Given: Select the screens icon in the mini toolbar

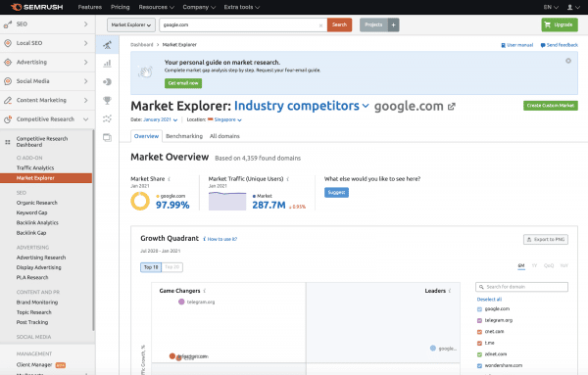Looking at the screenshot, I should tap(107, 137).
